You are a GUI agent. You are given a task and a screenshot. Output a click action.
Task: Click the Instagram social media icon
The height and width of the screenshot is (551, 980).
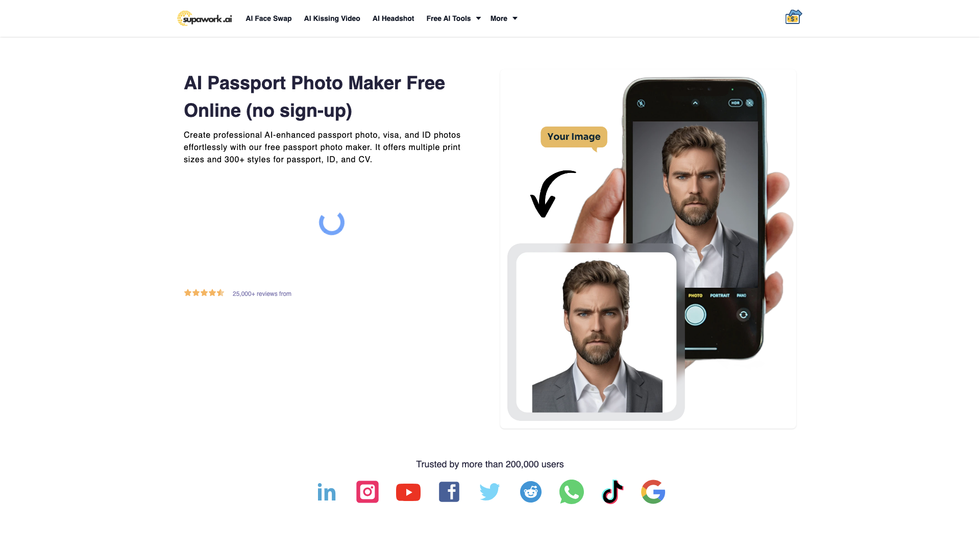(x=367, y=492)
